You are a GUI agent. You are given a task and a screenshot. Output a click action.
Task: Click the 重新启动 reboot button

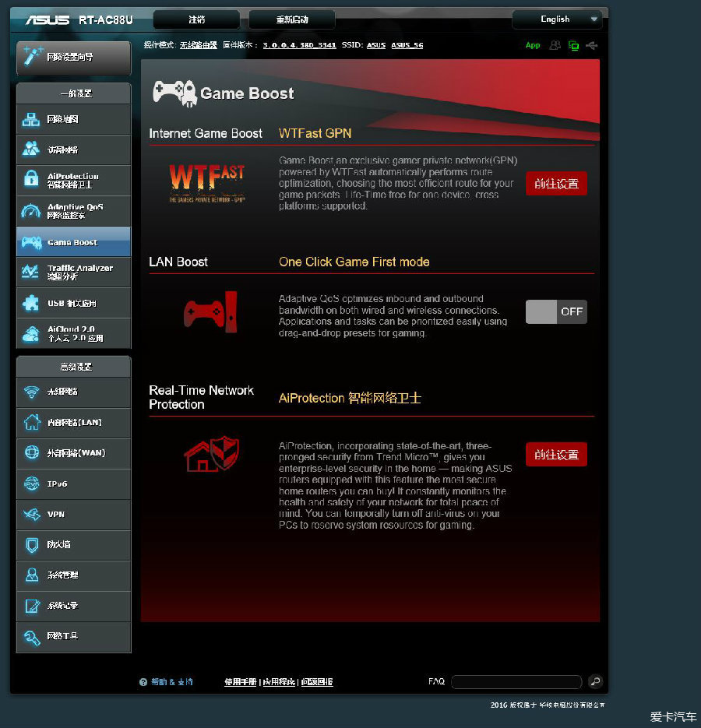coord(292,19)
